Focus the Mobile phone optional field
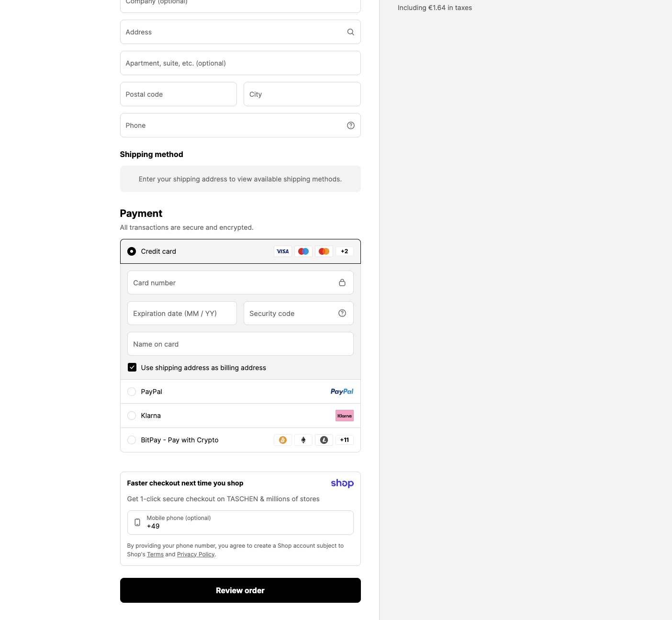The image size is (672, 620). point(244,522)
